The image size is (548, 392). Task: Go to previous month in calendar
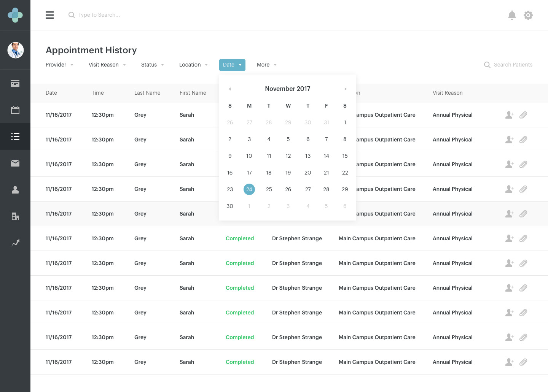pyautogui.click(x=230, y=89)
